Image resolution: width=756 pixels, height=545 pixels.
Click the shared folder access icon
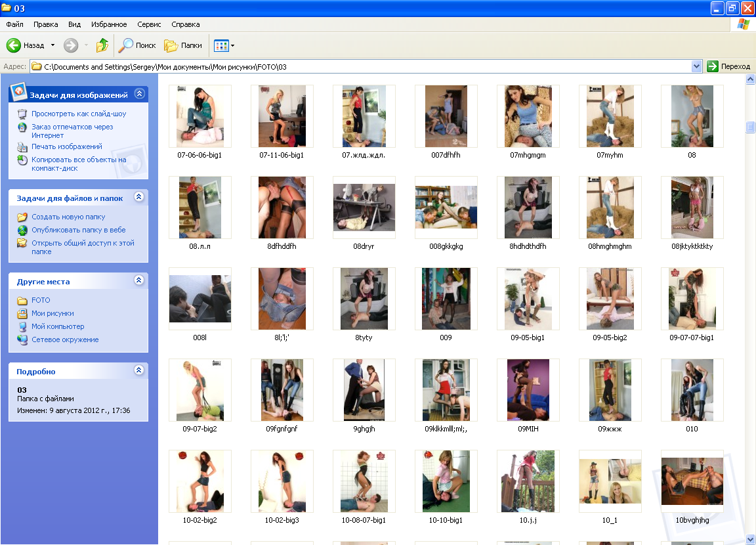click(x=22, y=243)
